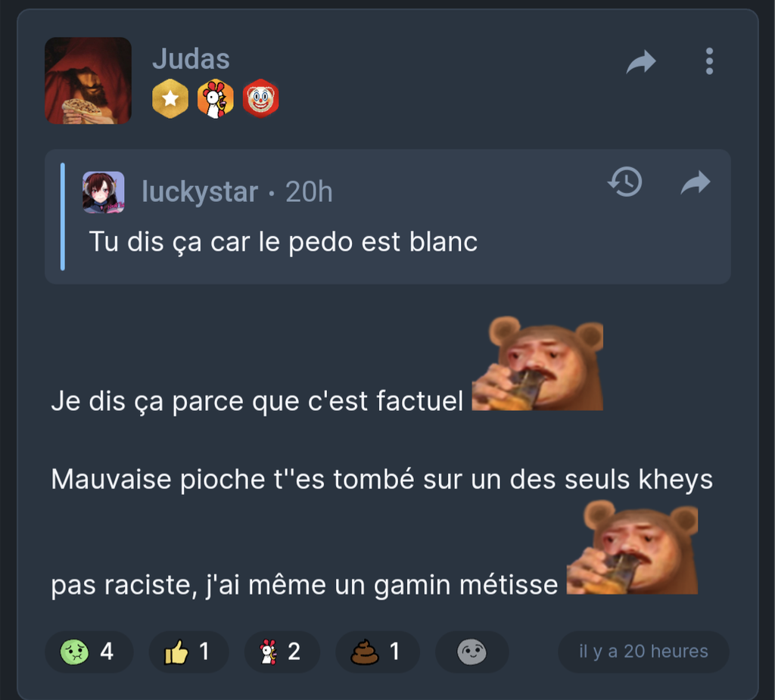Click the quoted text about 'pedo est blanc'
The width and height of the screenshot is (775, 700).
[283, 242]
